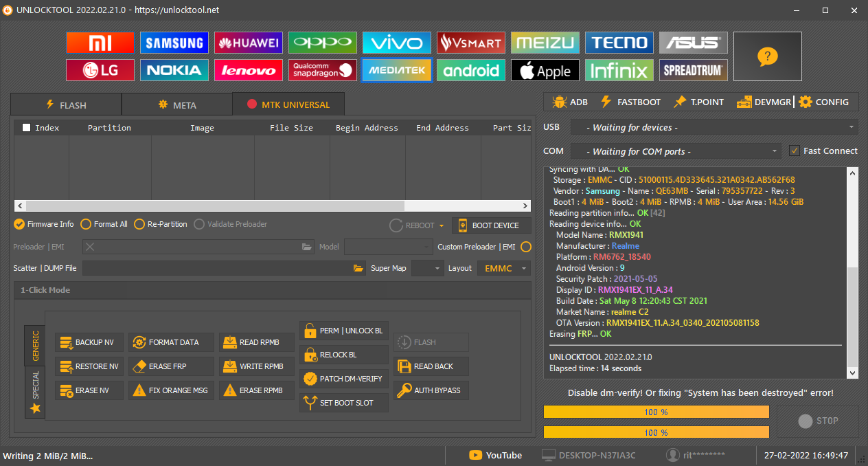Click the upper 100% progress bar
The height and width of the screenshot is (466, 868).
click(x=656, y=412)
